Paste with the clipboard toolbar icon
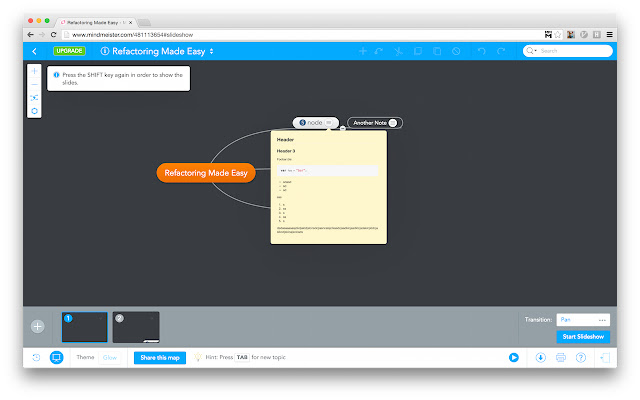640x400 pixels. coord(437,51)
